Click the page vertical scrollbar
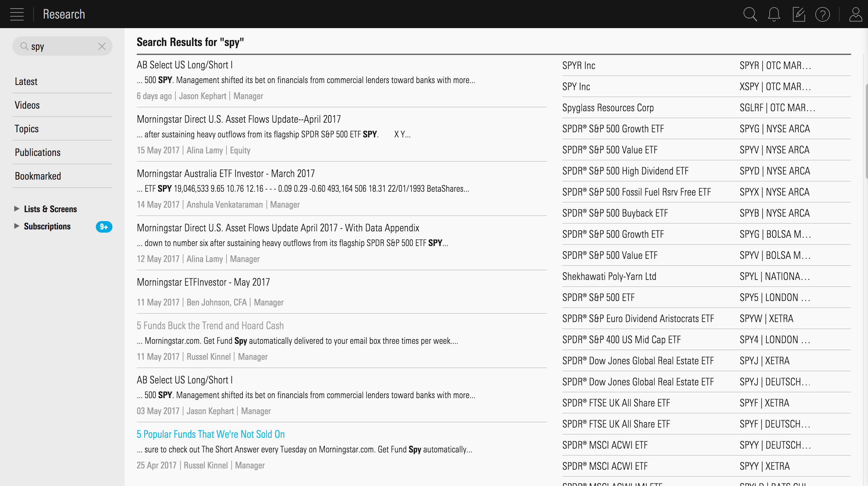Screen dimensions: 868x486 [866, 131]
